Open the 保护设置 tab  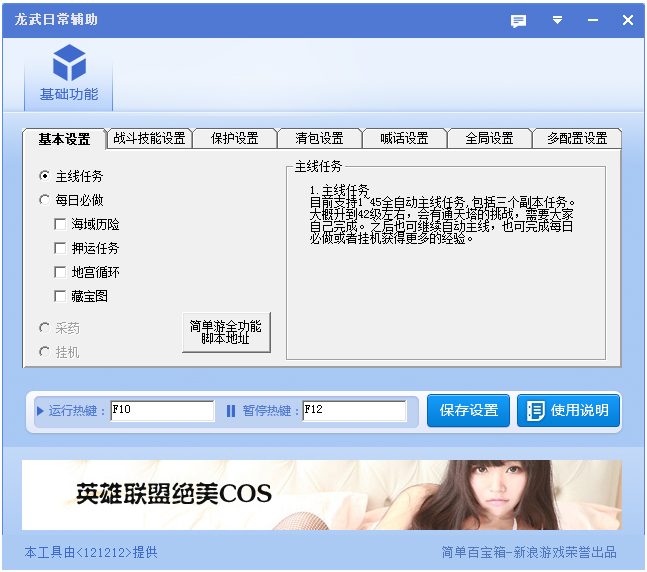click(234, 139)
